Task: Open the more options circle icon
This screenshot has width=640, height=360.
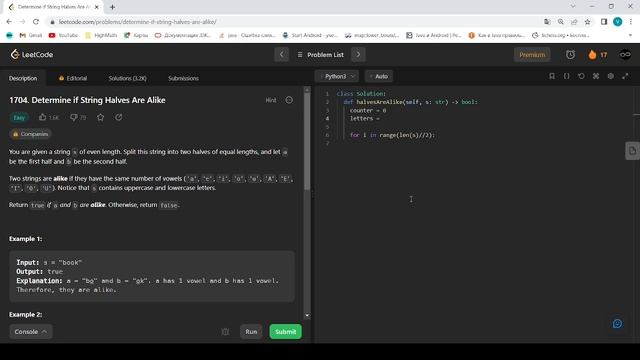Action: pyautogui.click(x=289, y=100)
